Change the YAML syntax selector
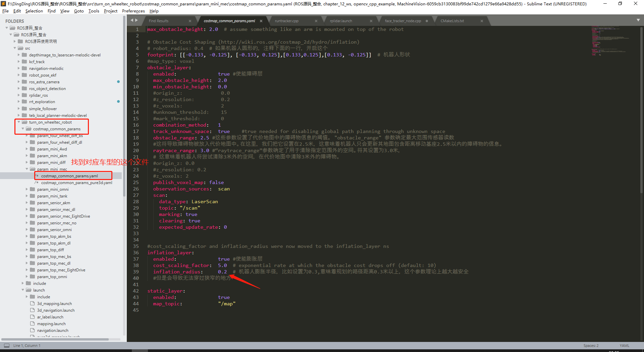644x352 pixels. click(624, 346)
